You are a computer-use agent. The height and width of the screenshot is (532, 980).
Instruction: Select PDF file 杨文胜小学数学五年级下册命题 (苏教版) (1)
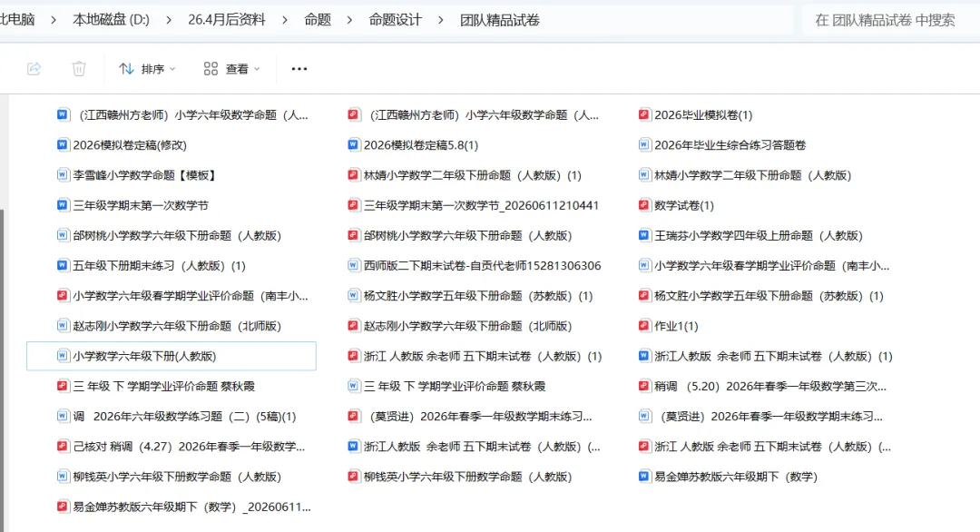761,296
